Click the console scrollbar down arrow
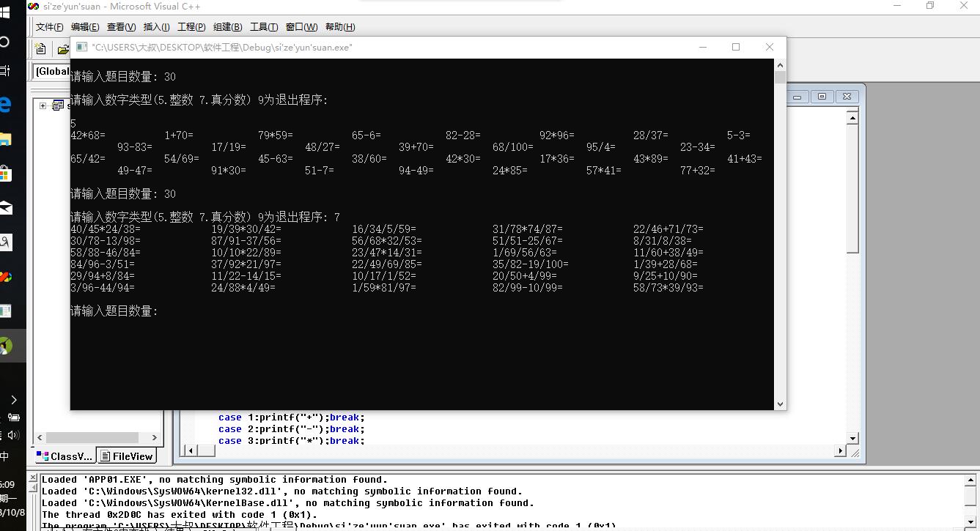Screen dimensions: 980x531 (x=780, y=404)
